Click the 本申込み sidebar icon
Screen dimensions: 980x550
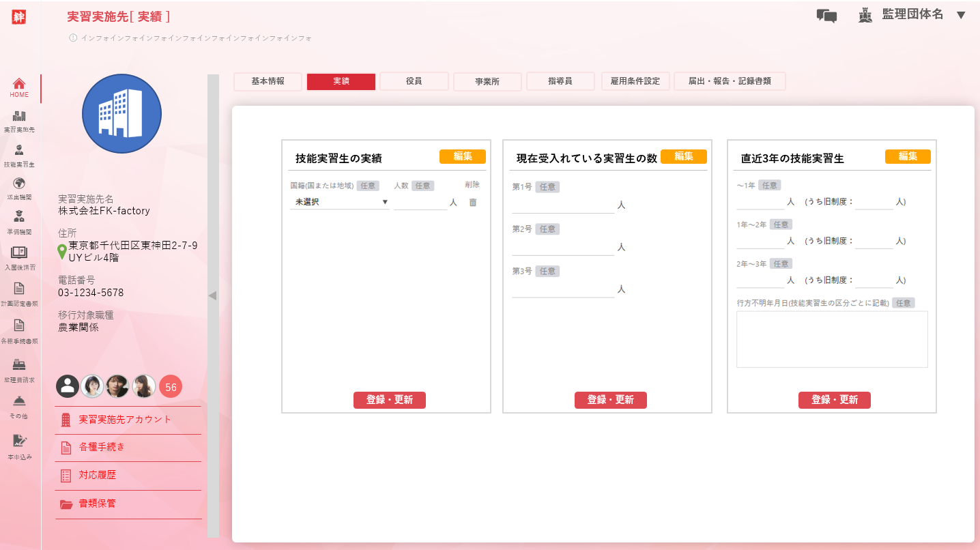pyautogui.click(x=19, y=442)
